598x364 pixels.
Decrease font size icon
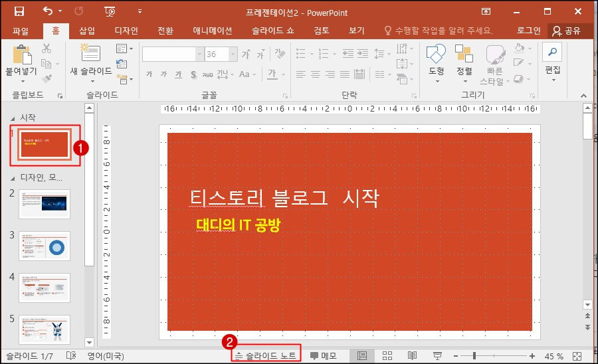coord(260,54)
